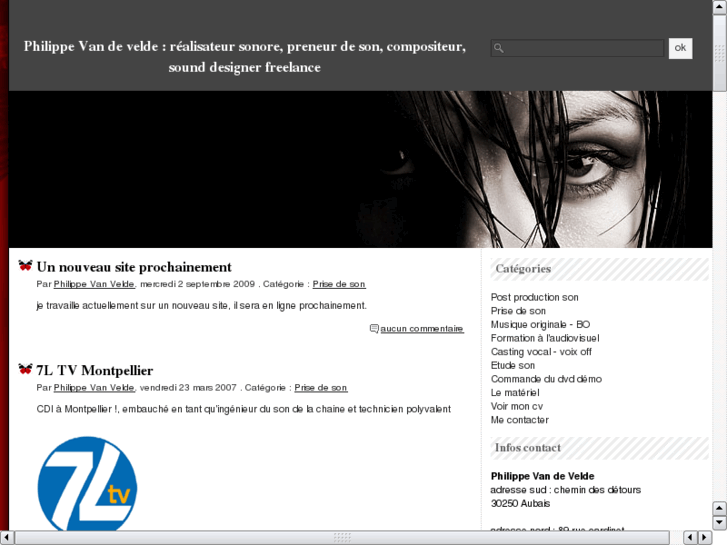The image size is (727, 545).
Task: Click text CDI à Montpellier post excerpt
Action: tap(243, 409)
